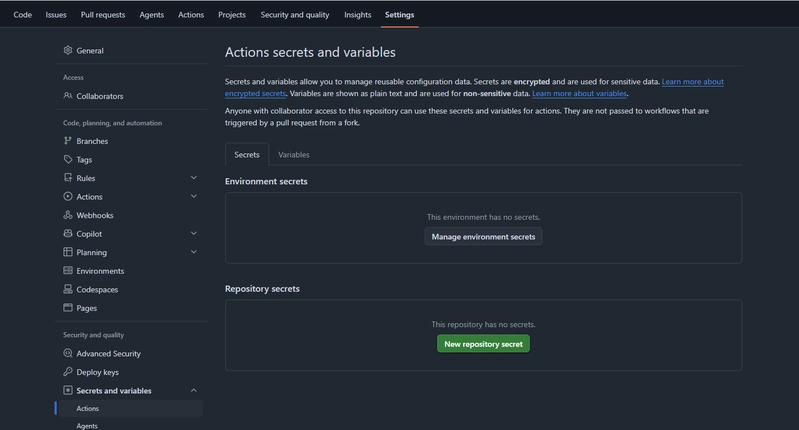Select the Settings tab
This screenshot has width=799, height=430.
pyautogui.click(x=400, y=15)
